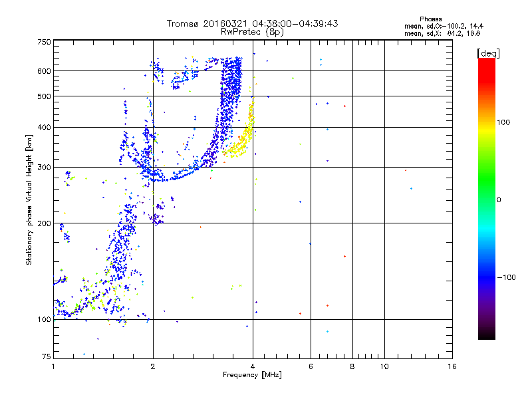
Task: Click the '[deg]' colorbar unit label
Action: pos(488,53)
